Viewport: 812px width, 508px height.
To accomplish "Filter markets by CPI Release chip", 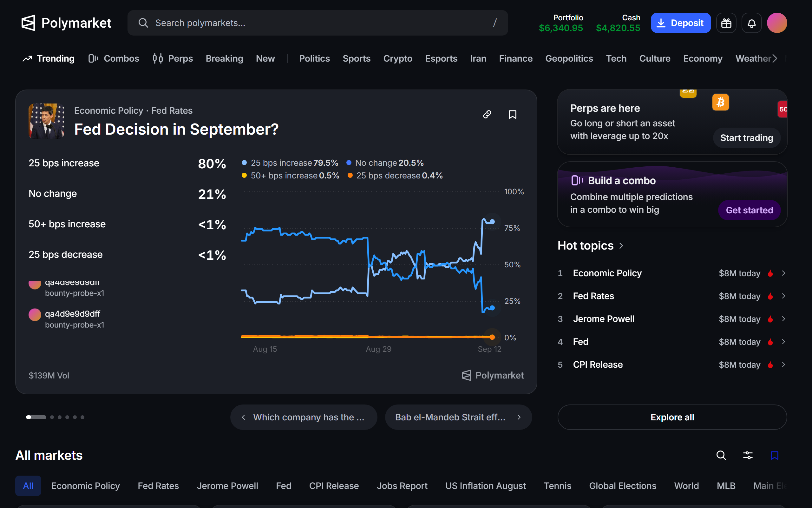I will [x=334, y=485].
